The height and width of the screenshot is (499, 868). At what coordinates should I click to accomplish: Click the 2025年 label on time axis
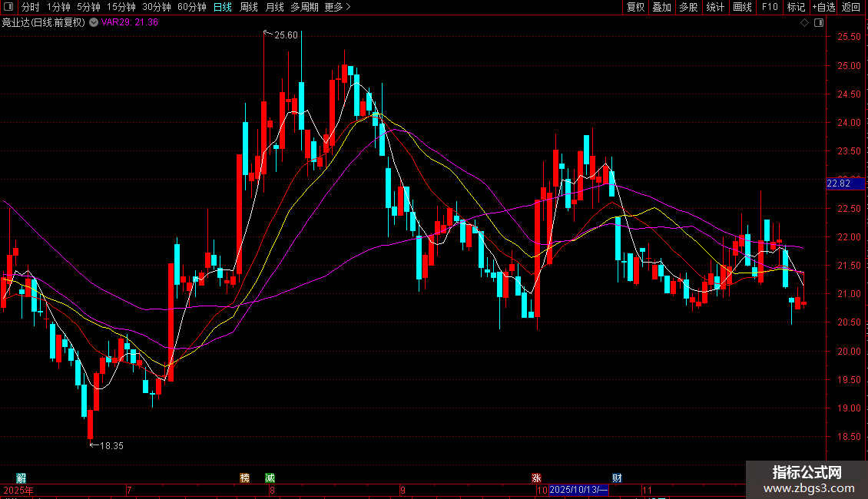[x=18, y=490]
